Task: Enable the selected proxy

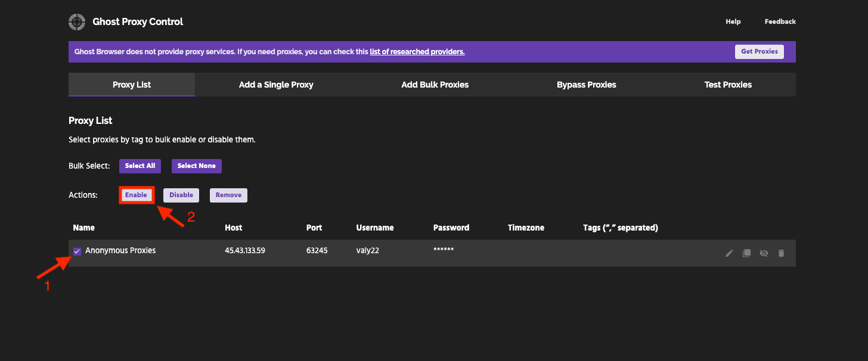Action: pyautogui.click(x=137, y=195)
